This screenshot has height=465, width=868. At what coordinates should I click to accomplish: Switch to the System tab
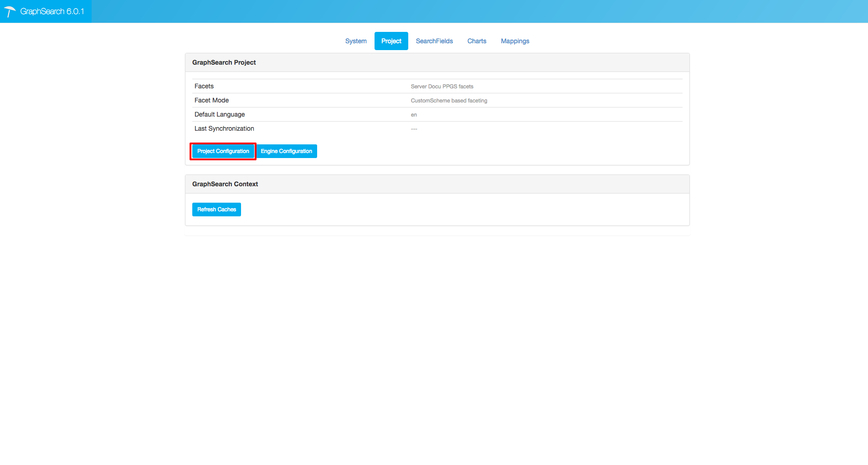(356, 41)
